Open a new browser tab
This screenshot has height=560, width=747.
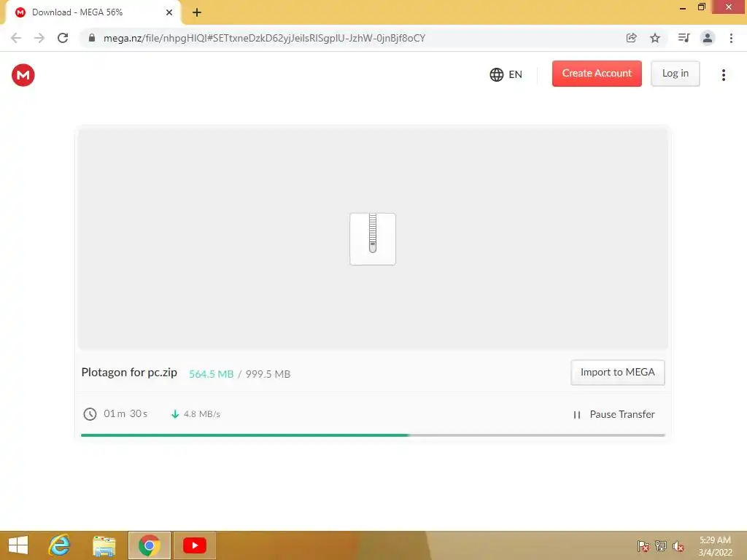click(x=197, y=12)
